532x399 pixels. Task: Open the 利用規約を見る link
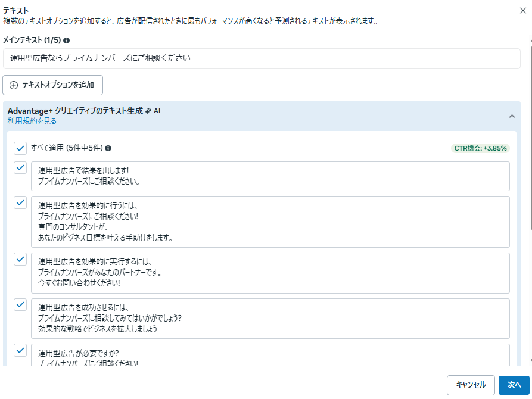click(32, 121)
